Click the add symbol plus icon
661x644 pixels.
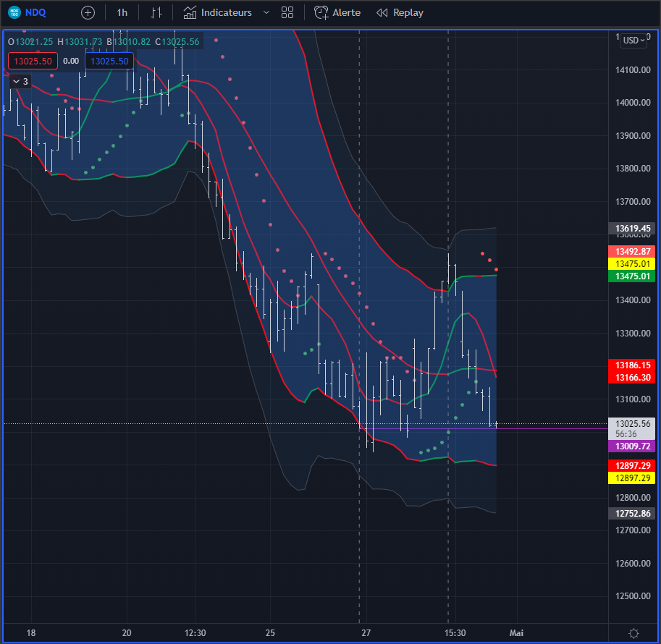point(88,12)
